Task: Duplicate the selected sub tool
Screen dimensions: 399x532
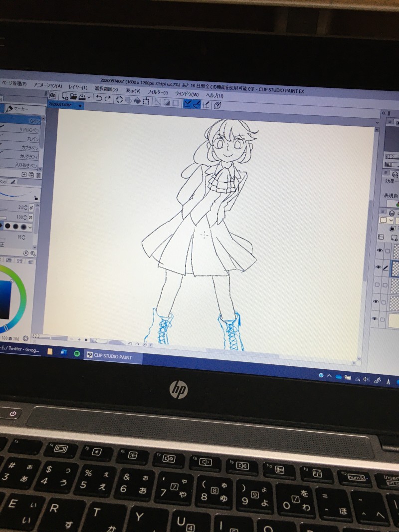Action: point(31,175)
